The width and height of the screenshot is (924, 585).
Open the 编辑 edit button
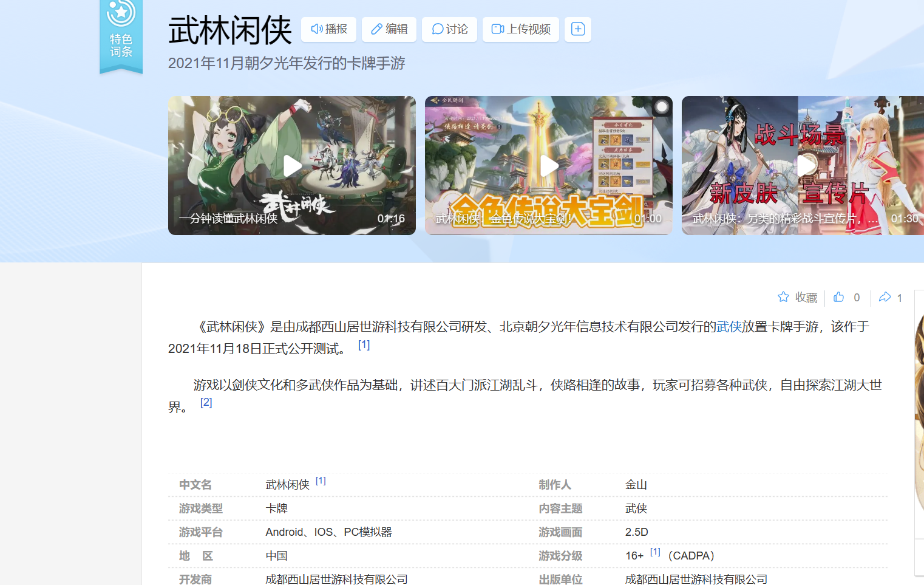click(389, 29)
